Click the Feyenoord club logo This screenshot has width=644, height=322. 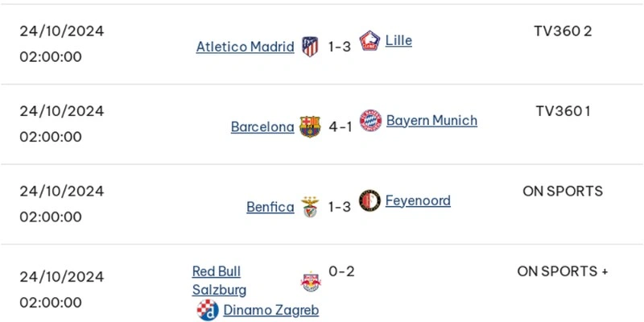(x=370, y=200)
